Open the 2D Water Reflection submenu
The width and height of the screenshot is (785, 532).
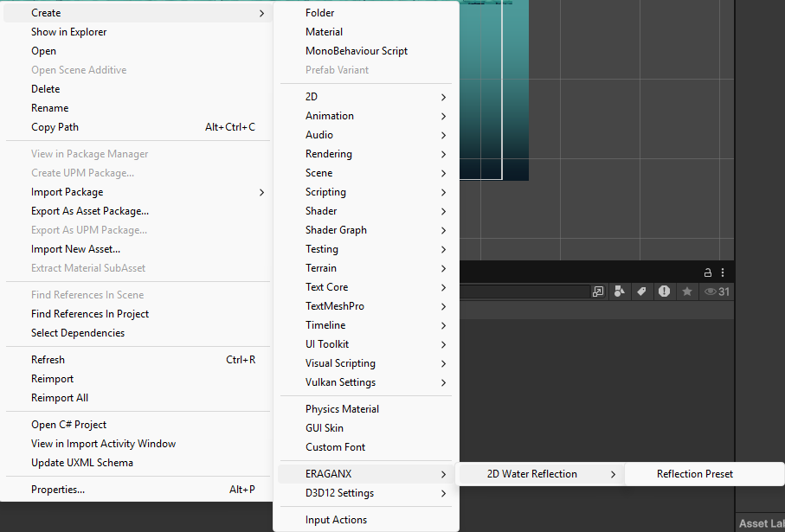pos(540,474)
